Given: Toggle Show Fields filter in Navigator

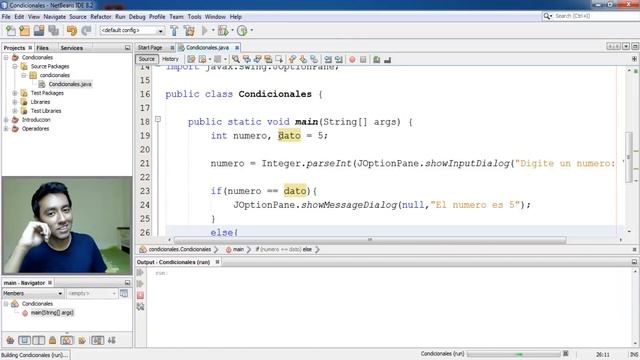Looking at the screenshot, I should 24,340.
